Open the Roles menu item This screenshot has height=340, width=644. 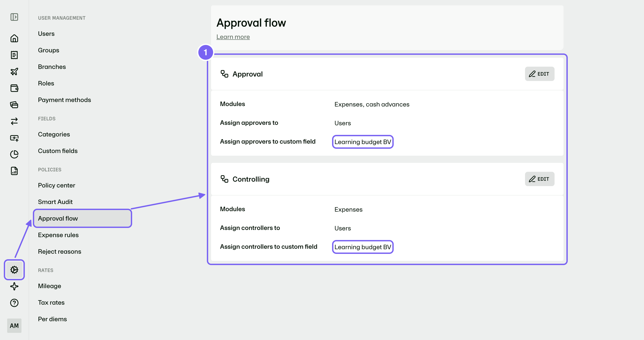46,83
